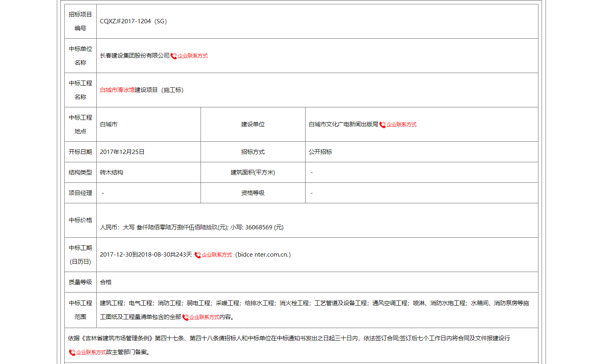Click the bid price 36068569 text

click(259, 227)
